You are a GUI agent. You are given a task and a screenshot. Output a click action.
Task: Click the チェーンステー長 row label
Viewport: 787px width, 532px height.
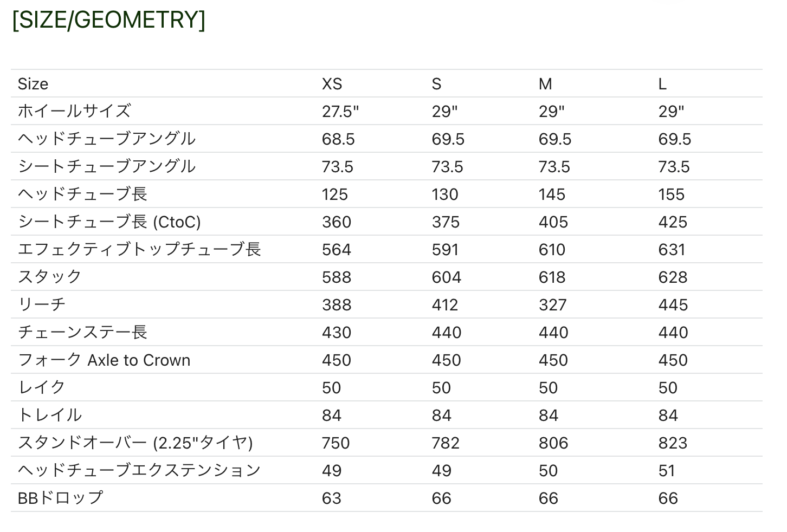click(82, 332)
